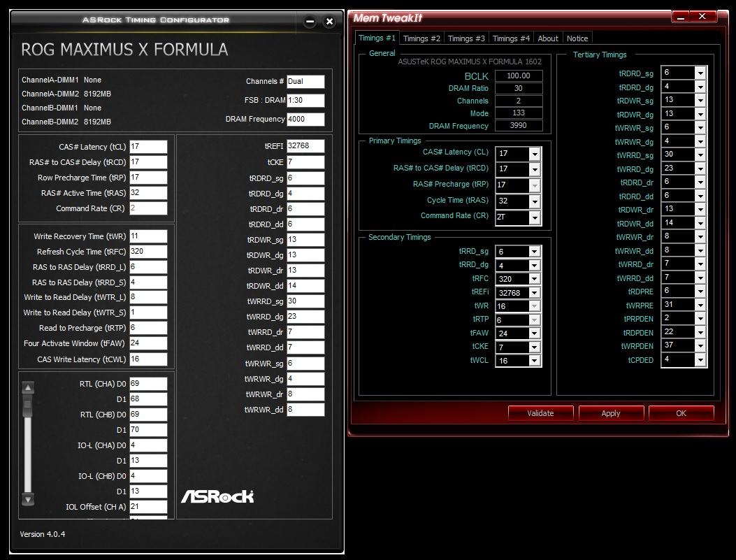This screenshot has width=736, height=560.
Task: Click the ChannelB-DIMM2 8192MB entry
Action: (66, 122)
